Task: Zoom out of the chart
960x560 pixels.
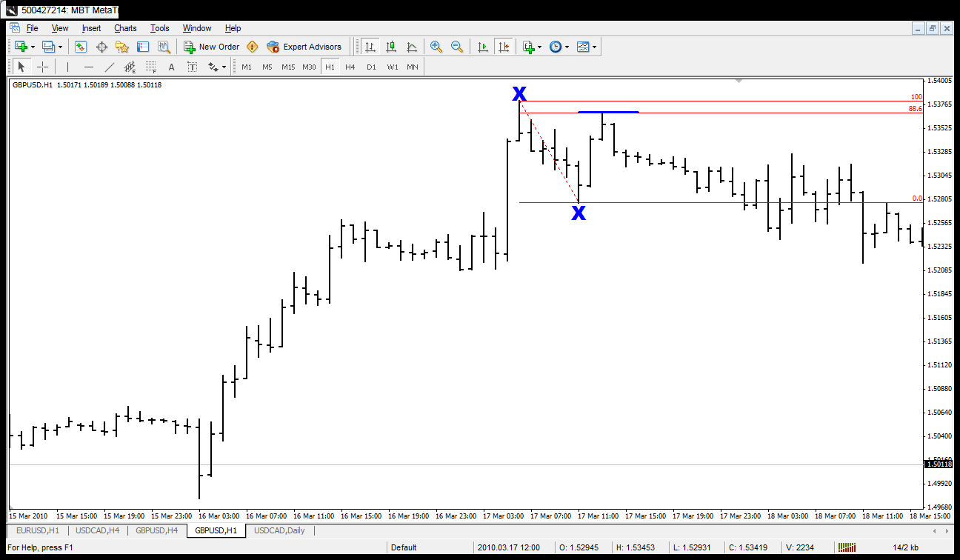Action: [457, 47]
